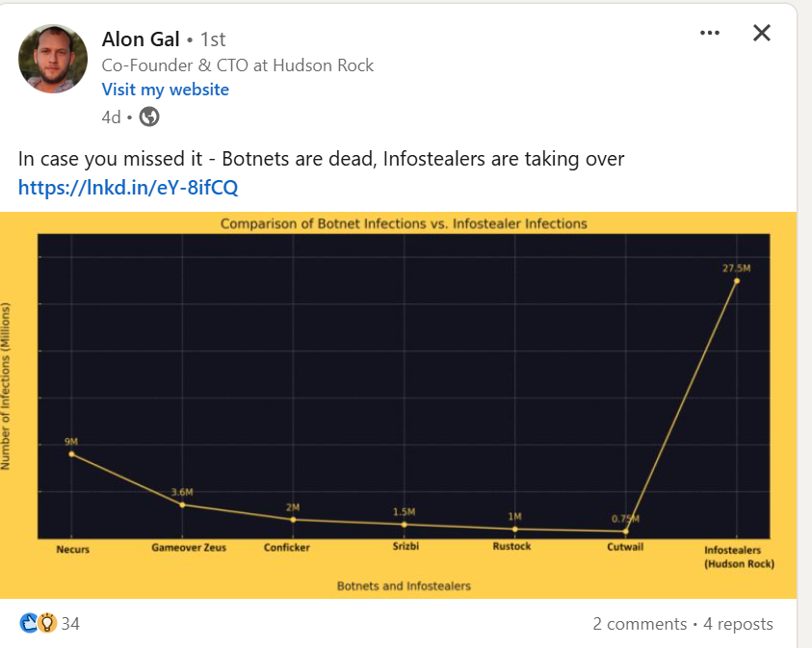Click the globe public visibility icon
The width and height of the screenshot is (812, 648).
tap(149, 117)
